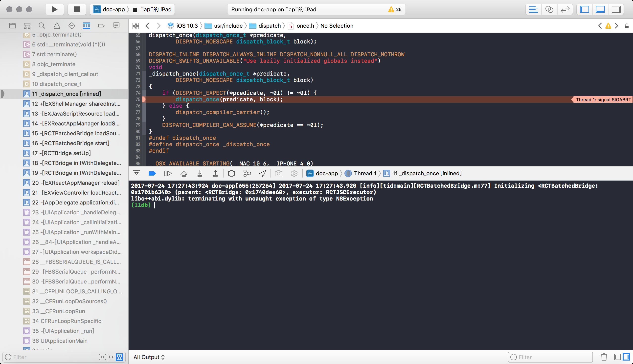Open the Issue navigator
This screenshot has height=364, width=633.
(57, 25)
